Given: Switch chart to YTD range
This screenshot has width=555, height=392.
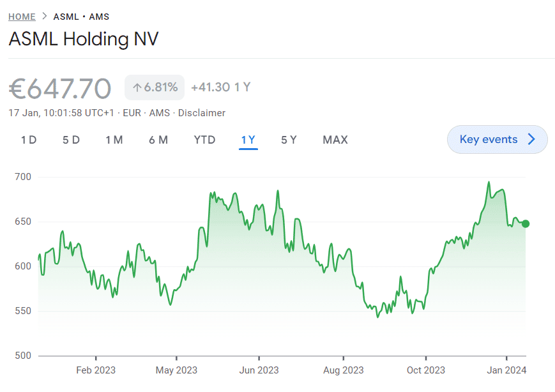Looking at the screenshot, I should 204,140.
